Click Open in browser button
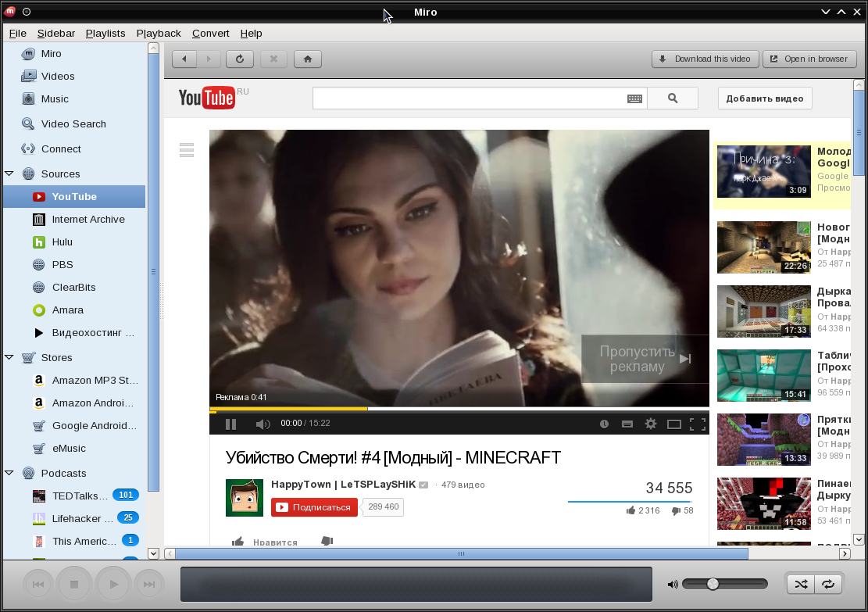Screen dimensions: 868x612 tap(809, 59)
